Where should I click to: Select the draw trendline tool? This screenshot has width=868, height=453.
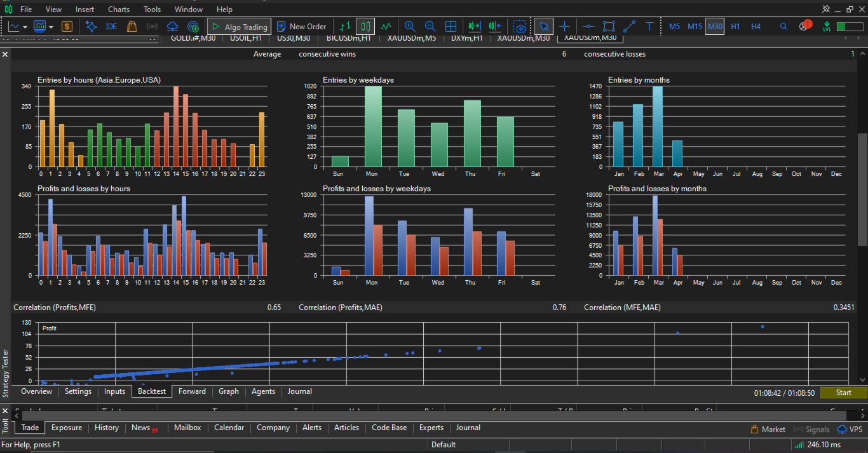pyautogui.click(x=629, y=27)
